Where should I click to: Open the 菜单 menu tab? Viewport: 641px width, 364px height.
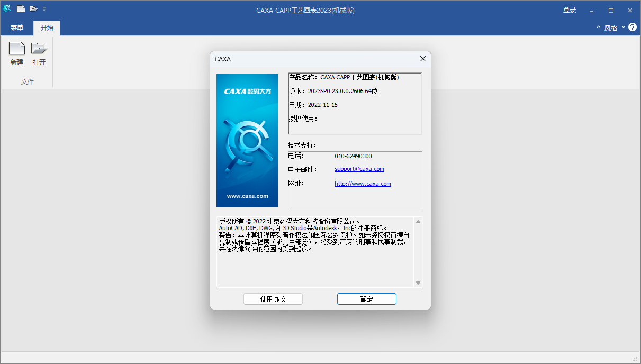click(x=17, y=28)
